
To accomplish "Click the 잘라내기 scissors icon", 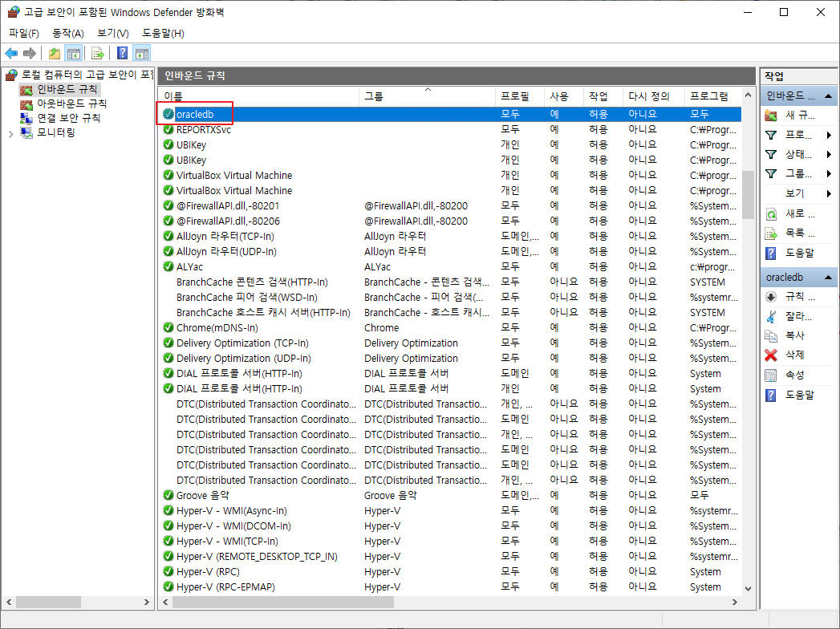I will point(771,316).
